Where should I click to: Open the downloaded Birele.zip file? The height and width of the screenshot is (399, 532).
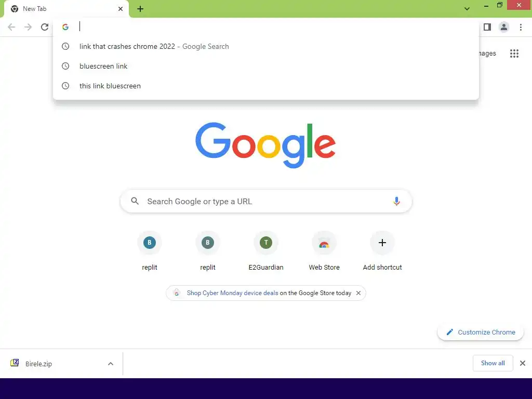[x=38, y=364]
